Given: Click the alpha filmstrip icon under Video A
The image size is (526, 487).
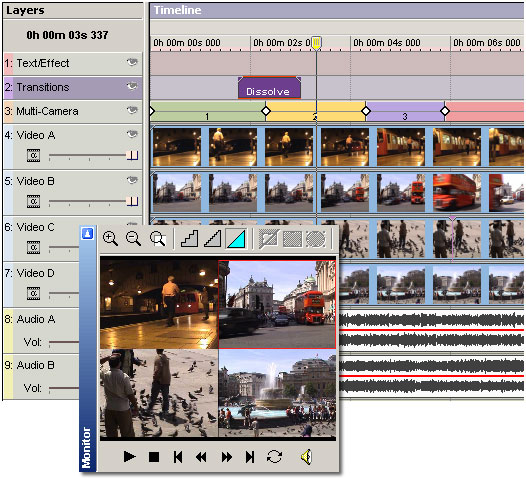Looking at the screenshot, I should (33, 155).
